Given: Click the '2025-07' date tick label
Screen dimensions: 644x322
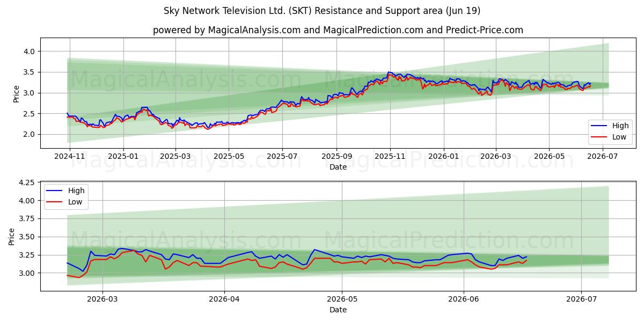Looking at the screenshot, I should click(x=282, y=156).
